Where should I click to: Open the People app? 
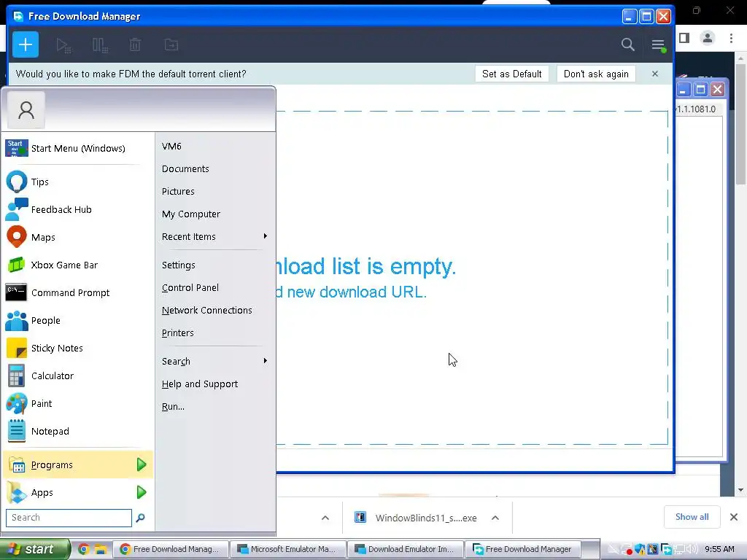[x=78, y=321]
